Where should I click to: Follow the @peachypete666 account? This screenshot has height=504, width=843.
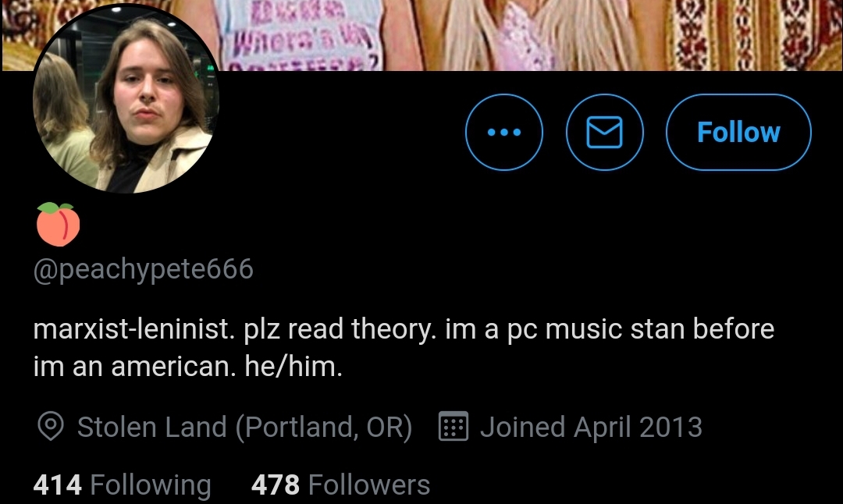pos(738,132)
